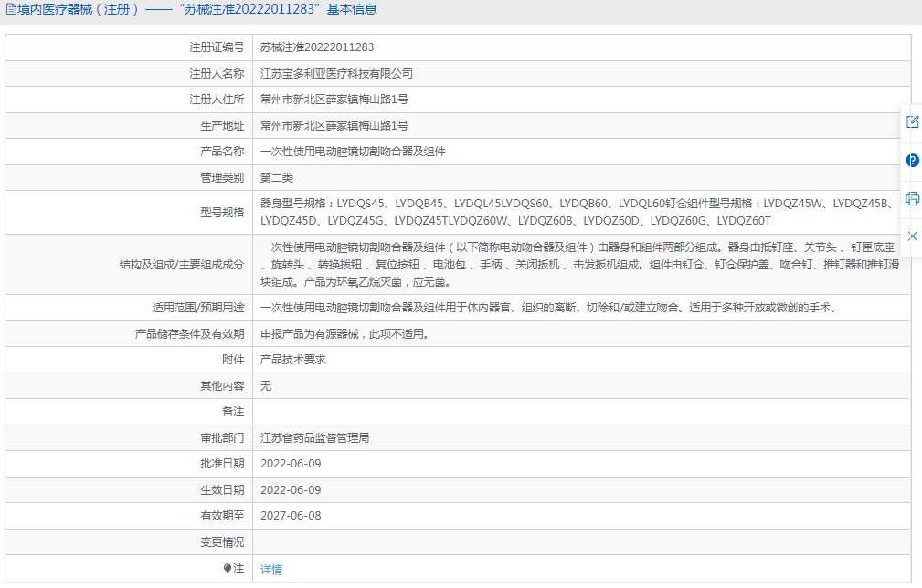Viewport: 922px width, 588px height.
Task: Open the help question-mark icon
Action: click(912, 161)
